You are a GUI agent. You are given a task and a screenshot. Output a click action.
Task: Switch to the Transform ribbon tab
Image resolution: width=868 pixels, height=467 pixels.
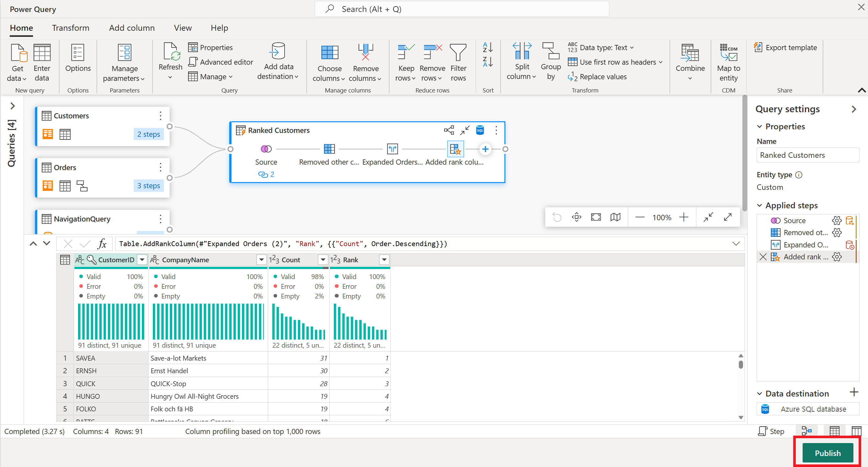coord(71,28)
